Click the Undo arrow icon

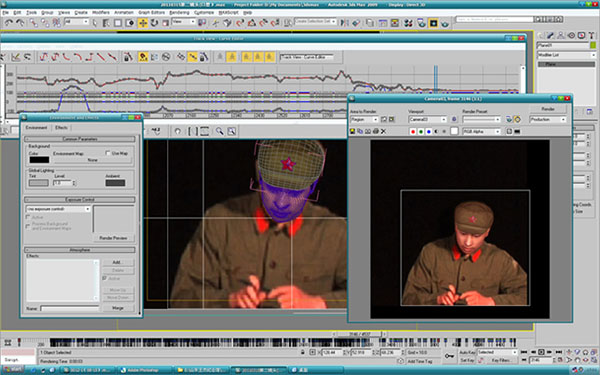(x=8, y=23)
